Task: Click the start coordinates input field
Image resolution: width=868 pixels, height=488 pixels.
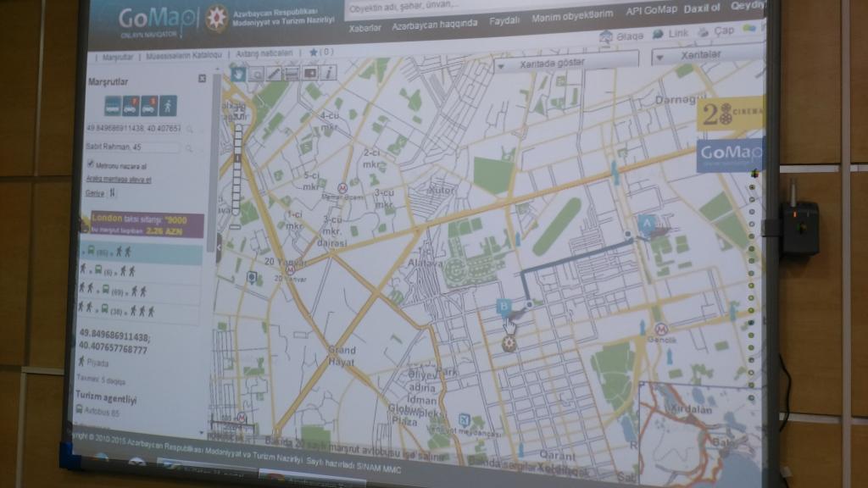Action: 134,128
